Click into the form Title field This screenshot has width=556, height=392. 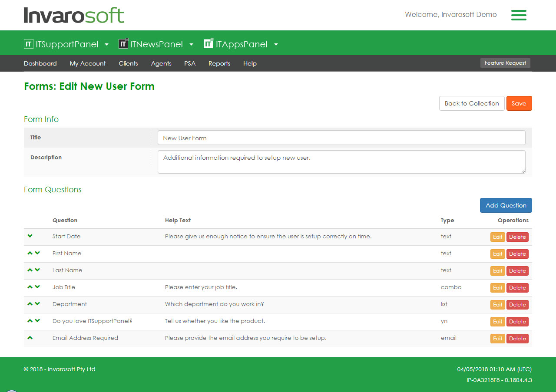tap(341, 138)
